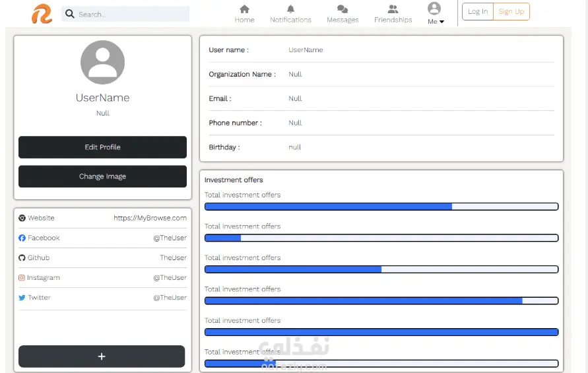Select the Messages menu label
Image resolution: width=588 pixels, height=373 pixels.
343,20
